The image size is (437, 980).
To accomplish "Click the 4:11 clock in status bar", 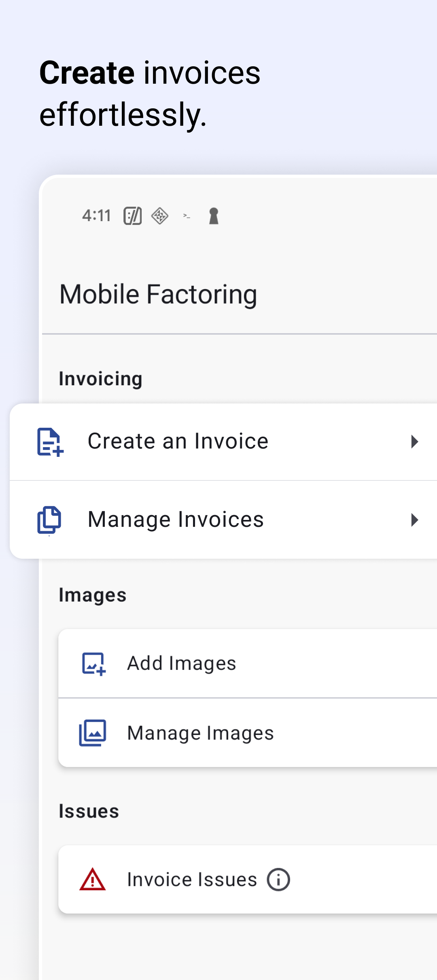I will coord(96,216).
